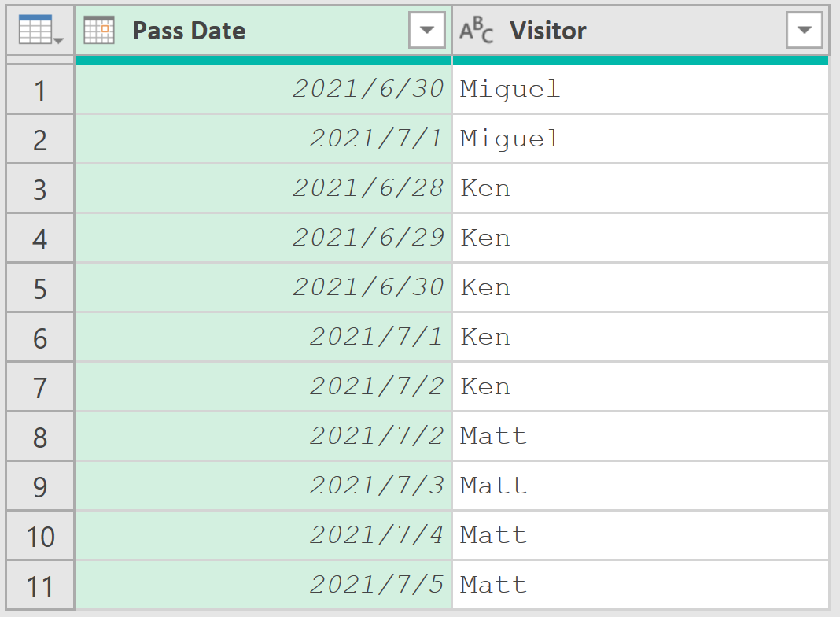
Task: Click the 2021/6/29 date cell
Action: pyautogui.click(x=368, y=238)
